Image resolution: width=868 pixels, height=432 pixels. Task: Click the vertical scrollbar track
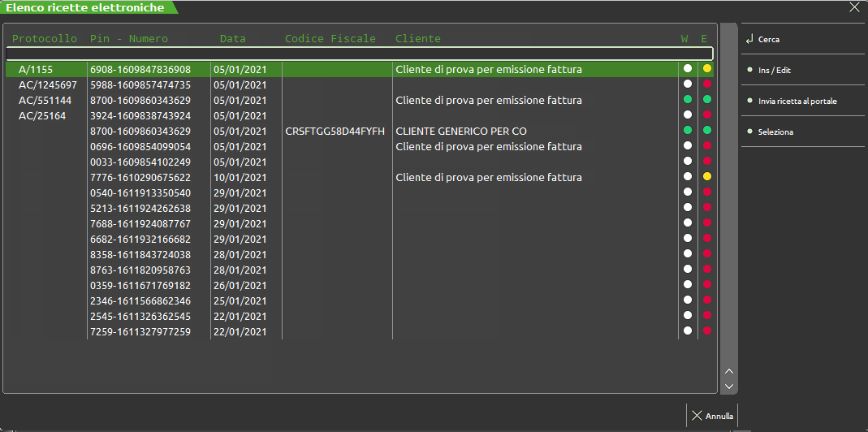pos(728,203)
